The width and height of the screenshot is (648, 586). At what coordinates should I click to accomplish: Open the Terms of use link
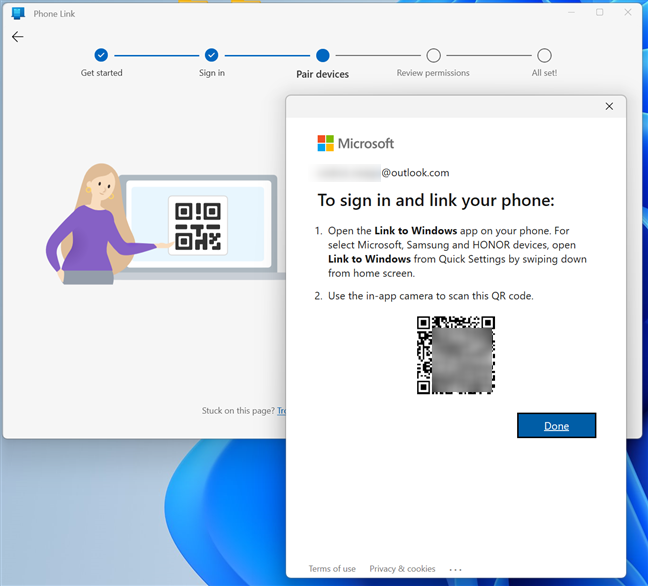pyautogui.click(x=332, y=568)
